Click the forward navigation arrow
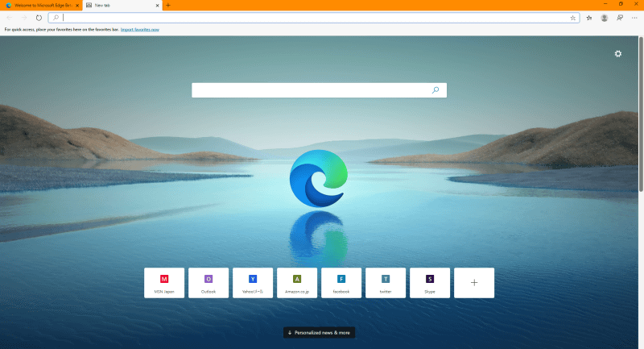Screen dimensions: 644x349 24,18
